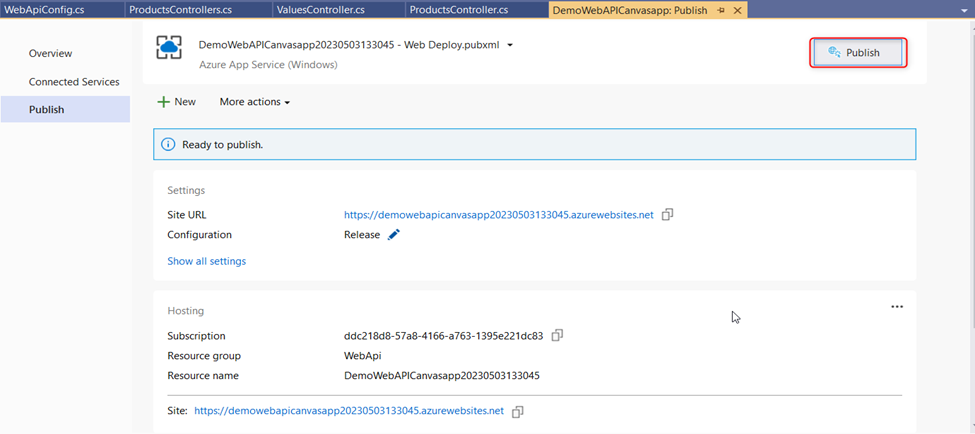Open the Site URL link in Settings
Screen dimensions: 975x434
499,215
